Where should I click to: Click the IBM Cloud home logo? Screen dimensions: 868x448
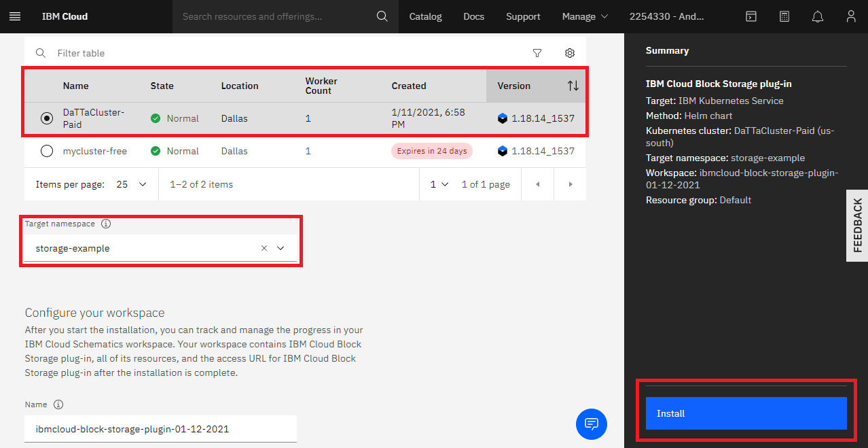[x=65, y=16]
